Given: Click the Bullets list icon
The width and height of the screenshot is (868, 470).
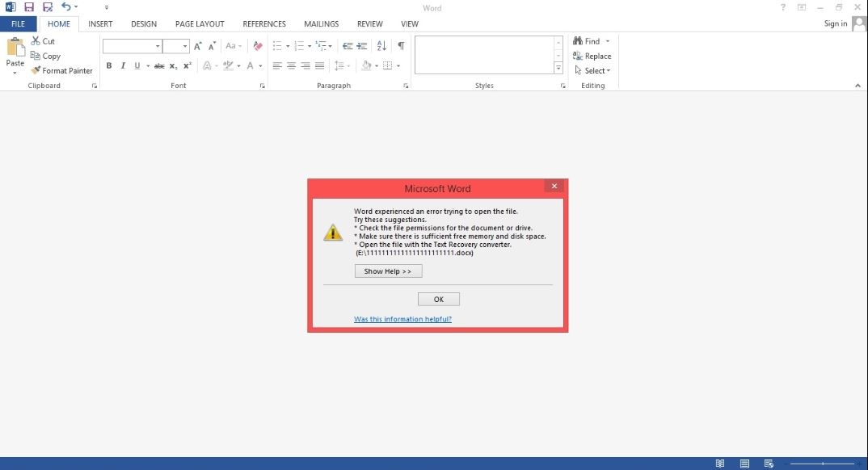Looking at the screenshot, I should tap(277, 46).
